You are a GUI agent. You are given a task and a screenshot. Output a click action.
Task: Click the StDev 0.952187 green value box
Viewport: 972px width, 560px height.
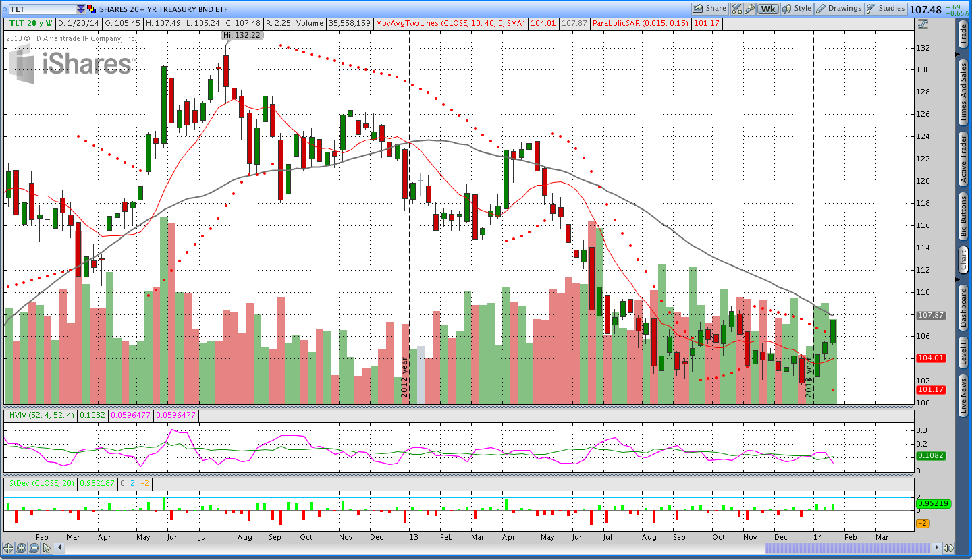[98, 483]
